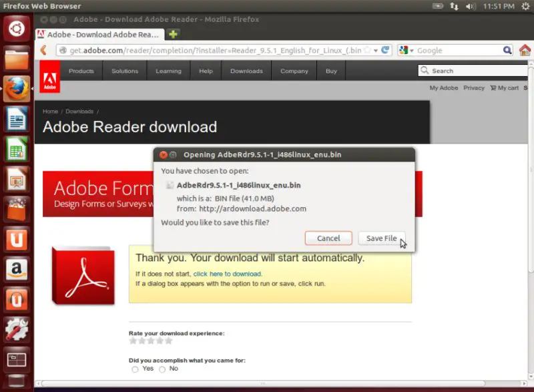Cancel the AdbeRdr download dialog

pos(328,238)
